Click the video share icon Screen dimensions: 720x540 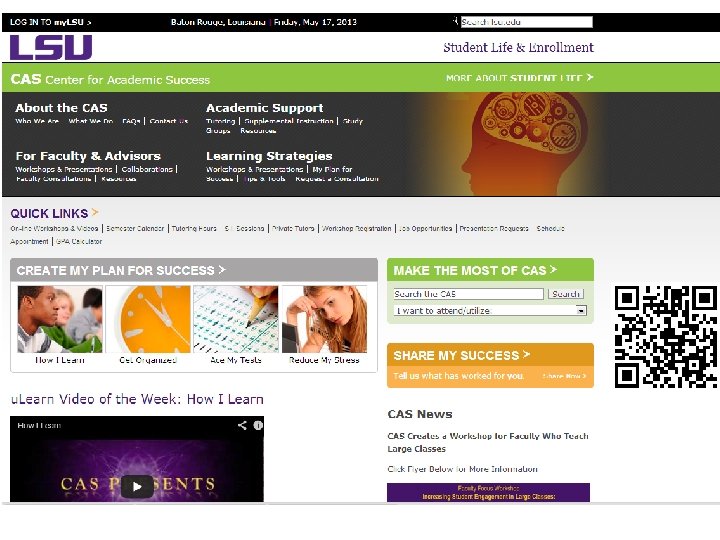(x=242, y=425)
